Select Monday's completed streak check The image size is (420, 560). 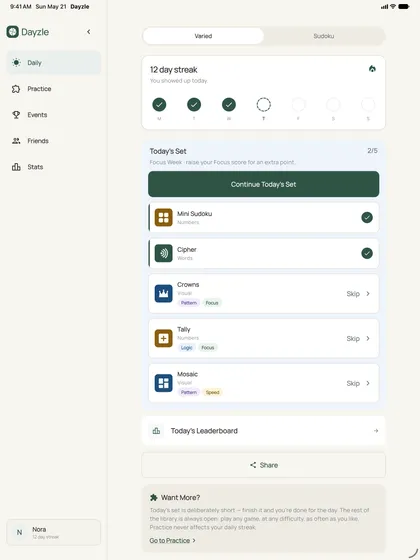[x=159, y=105]
